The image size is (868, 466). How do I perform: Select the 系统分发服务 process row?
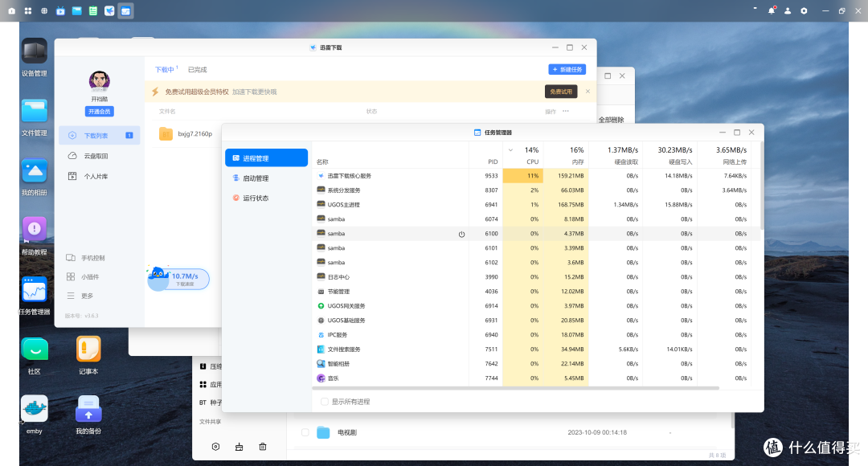point(535,190)
